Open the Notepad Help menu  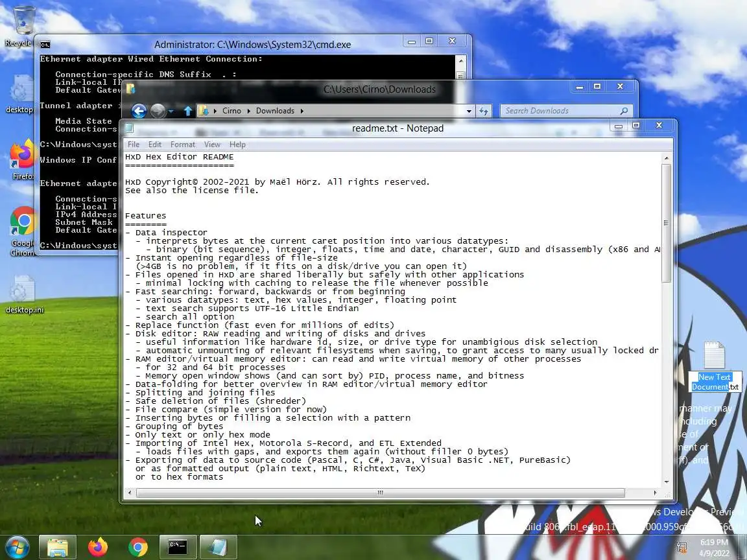(237, 145)
